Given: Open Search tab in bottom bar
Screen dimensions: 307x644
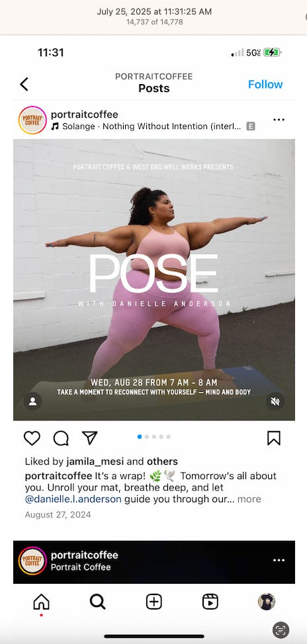Looking at the screenshot, I should [98, 602].
